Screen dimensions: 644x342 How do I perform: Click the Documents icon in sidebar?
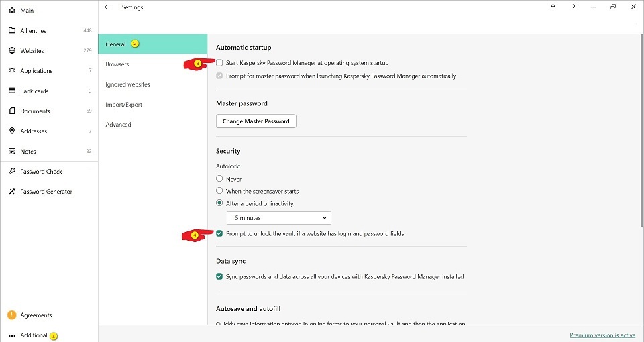[12, 111]
